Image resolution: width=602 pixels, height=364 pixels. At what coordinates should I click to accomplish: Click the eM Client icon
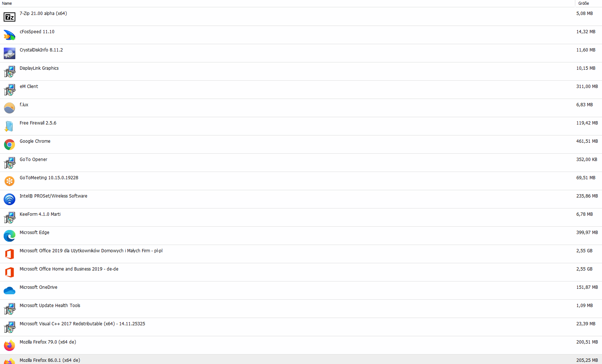pyautogui.click(x=10, y=90)
